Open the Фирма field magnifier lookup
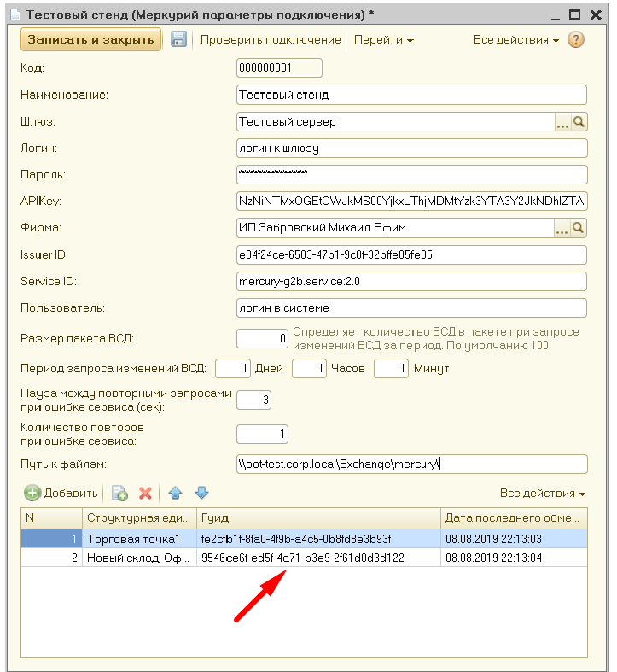The image size is (617, 672). [x=579, y=228]
